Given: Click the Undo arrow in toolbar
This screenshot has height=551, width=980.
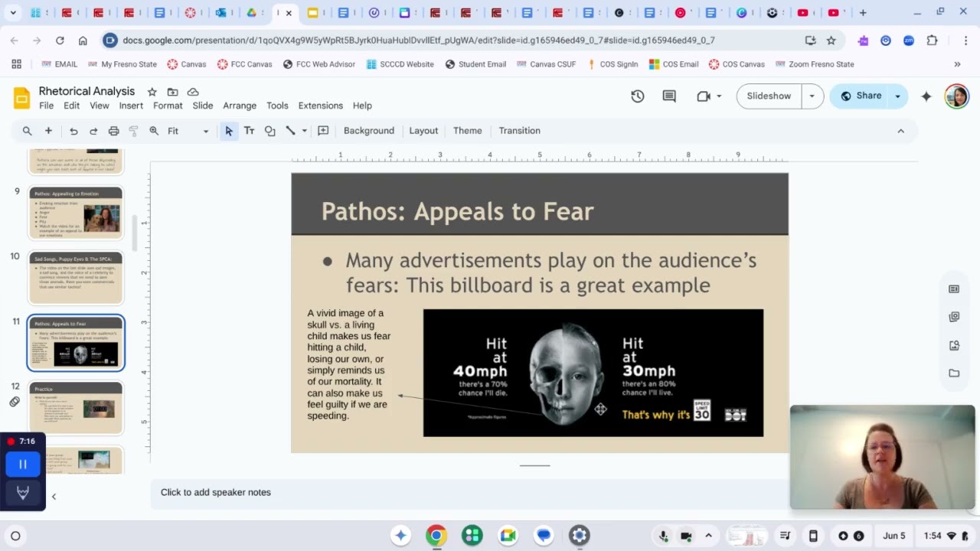Looking at the screenshot, I should pos(73,131).
